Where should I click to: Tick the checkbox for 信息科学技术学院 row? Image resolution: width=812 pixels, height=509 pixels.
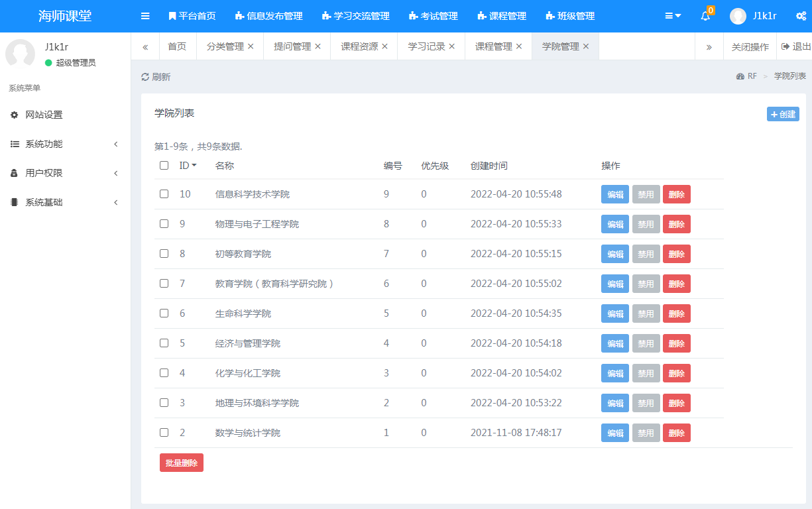tap(164, 194)
